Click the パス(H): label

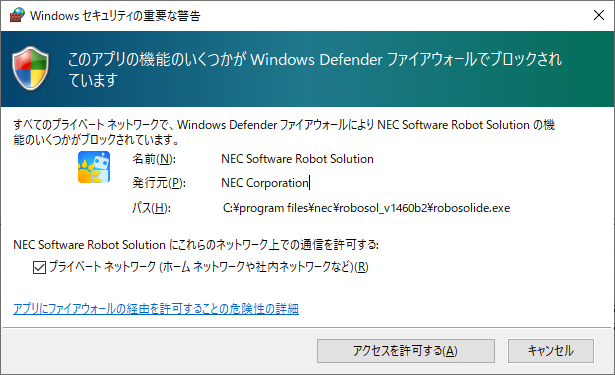[x=151, y=208]
